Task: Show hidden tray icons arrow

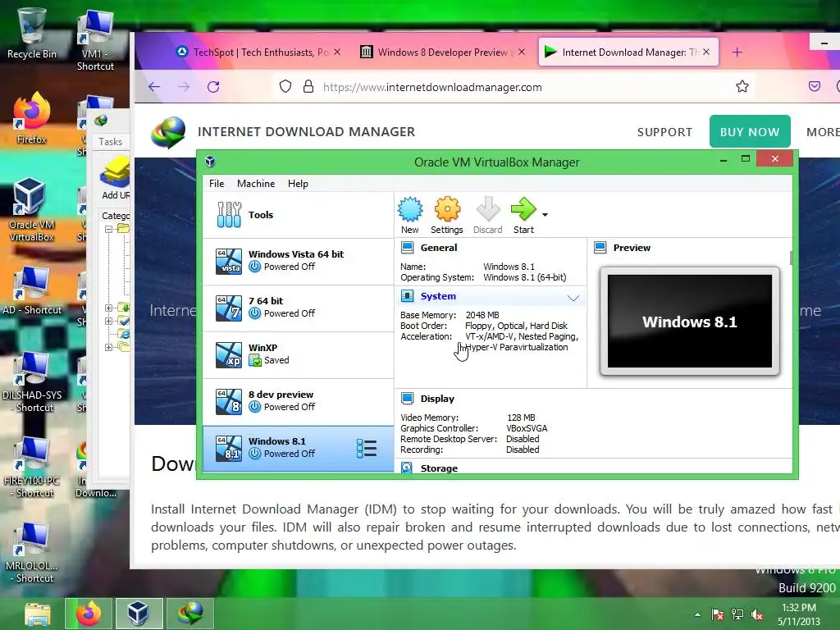Action: point(697,614)
